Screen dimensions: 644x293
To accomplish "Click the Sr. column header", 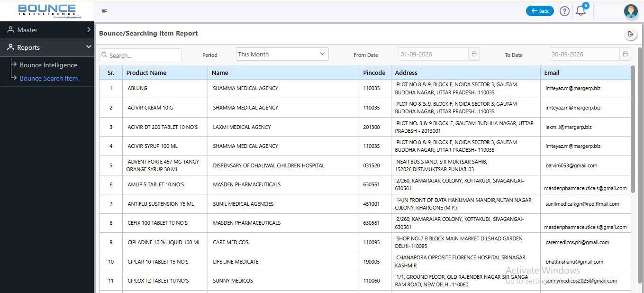I will tap(111, 73).
